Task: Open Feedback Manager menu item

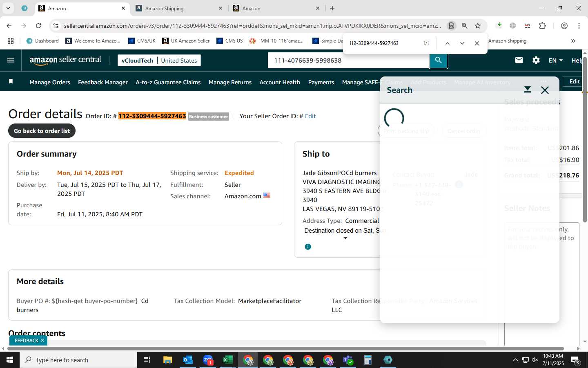Action: pyautogui.click(x=103, y=82)
